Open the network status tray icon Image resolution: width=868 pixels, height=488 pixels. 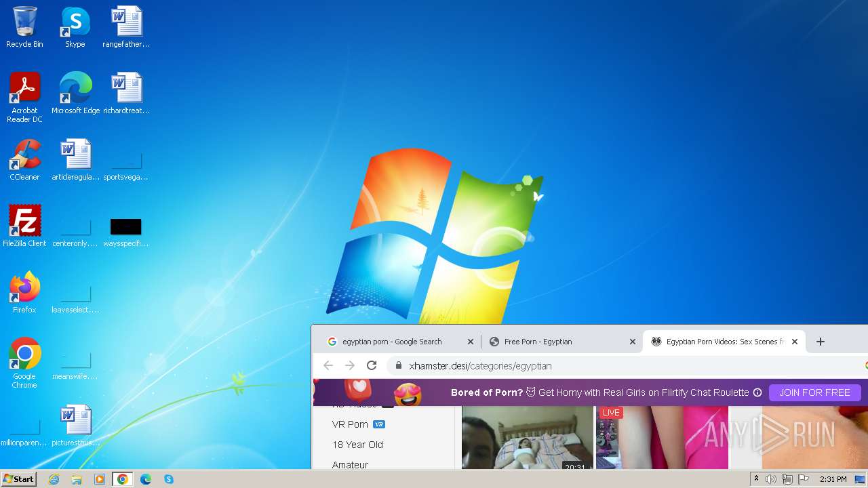(787, 479)
